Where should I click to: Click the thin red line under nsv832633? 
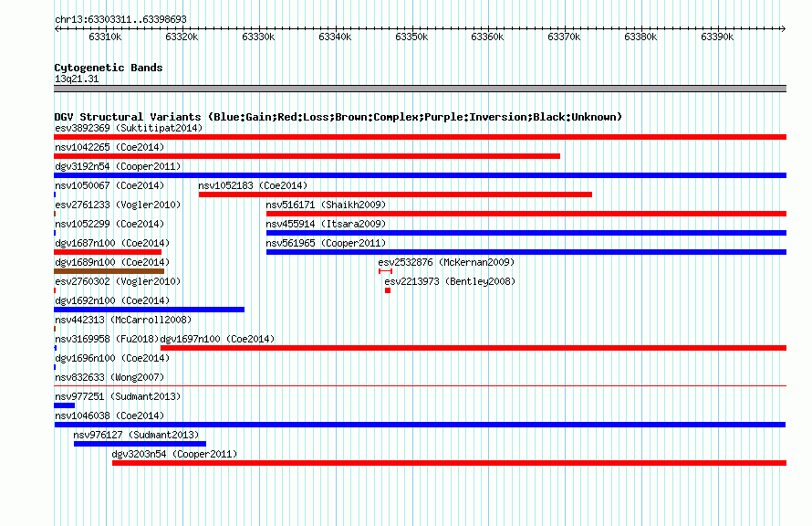[x=420, y=386]
